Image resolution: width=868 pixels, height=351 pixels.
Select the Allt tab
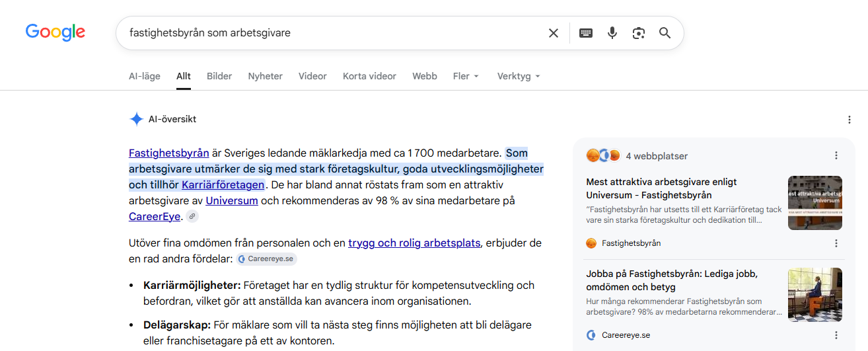[x=184, y=76]
